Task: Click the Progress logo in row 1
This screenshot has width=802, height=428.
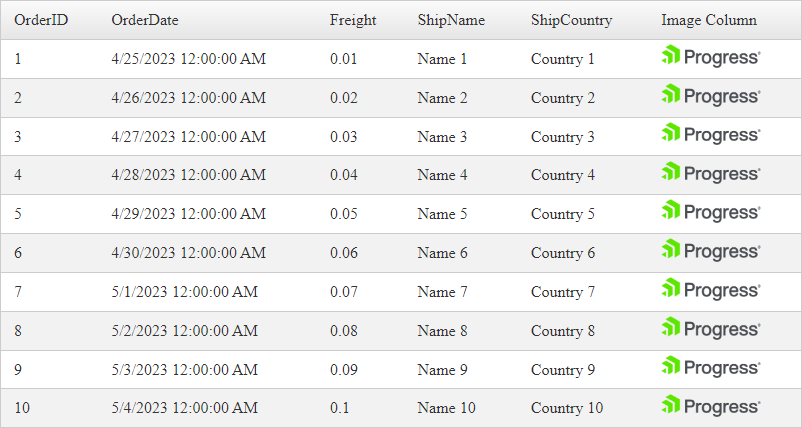Action: point(711,58)
